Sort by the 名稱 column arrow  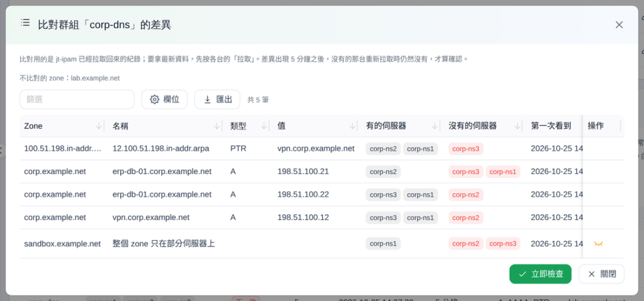(x=217, y=126)
